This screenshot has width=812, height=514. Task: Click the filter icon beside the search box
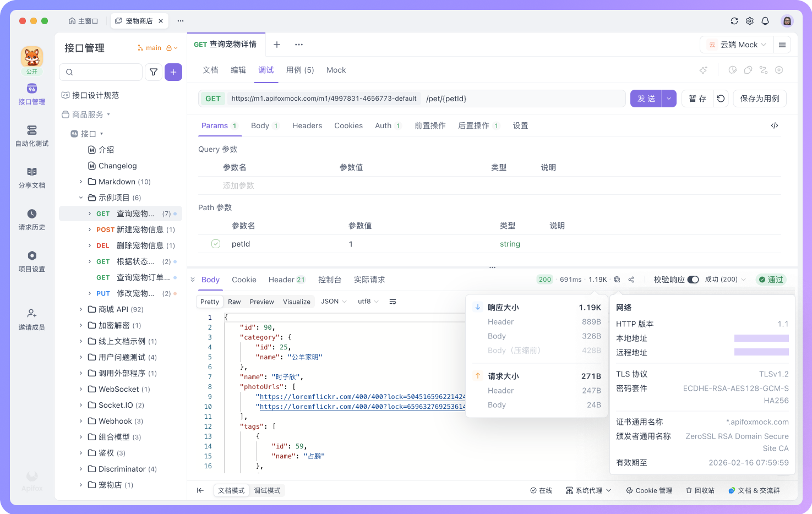pyautogui.click(x=154, y=72)
